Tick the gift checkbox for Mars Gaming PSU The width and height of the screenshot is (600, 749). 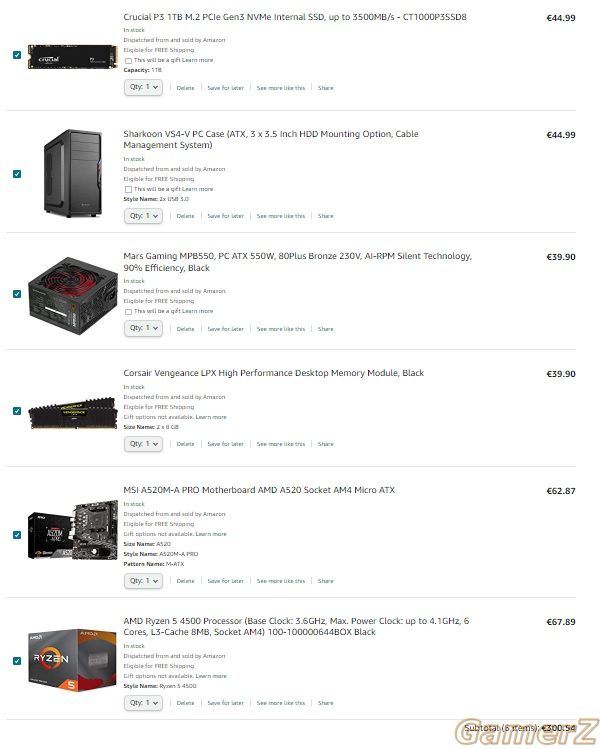tap(129, 312)
